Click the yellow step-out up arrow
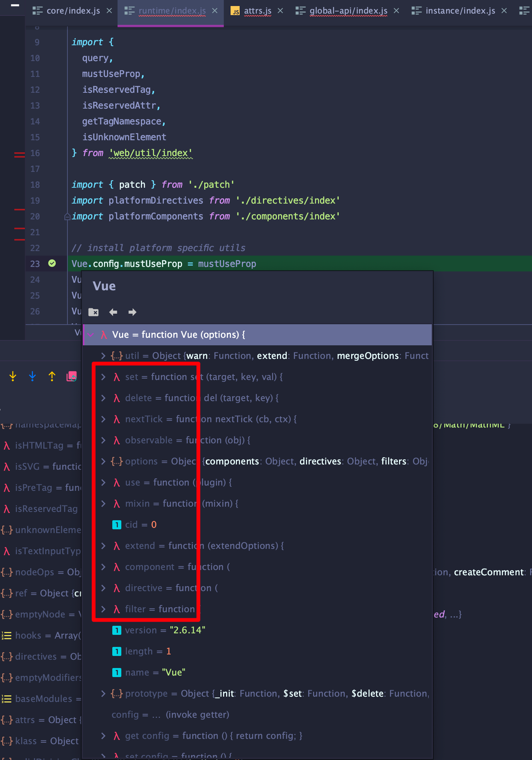This screenshot has width=532, height=760. [x=52, y=376]
